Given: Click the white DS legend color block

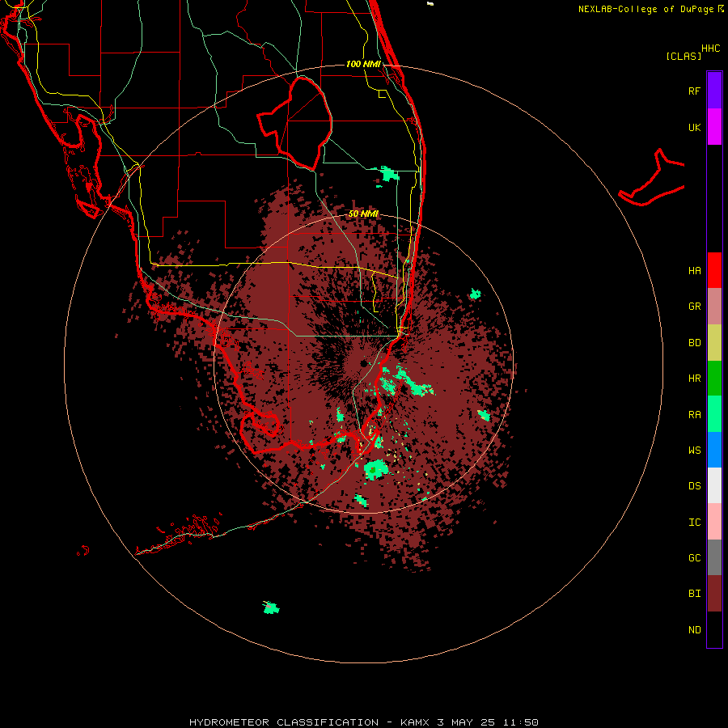Looking at the screenshot, I should point(714,485).
